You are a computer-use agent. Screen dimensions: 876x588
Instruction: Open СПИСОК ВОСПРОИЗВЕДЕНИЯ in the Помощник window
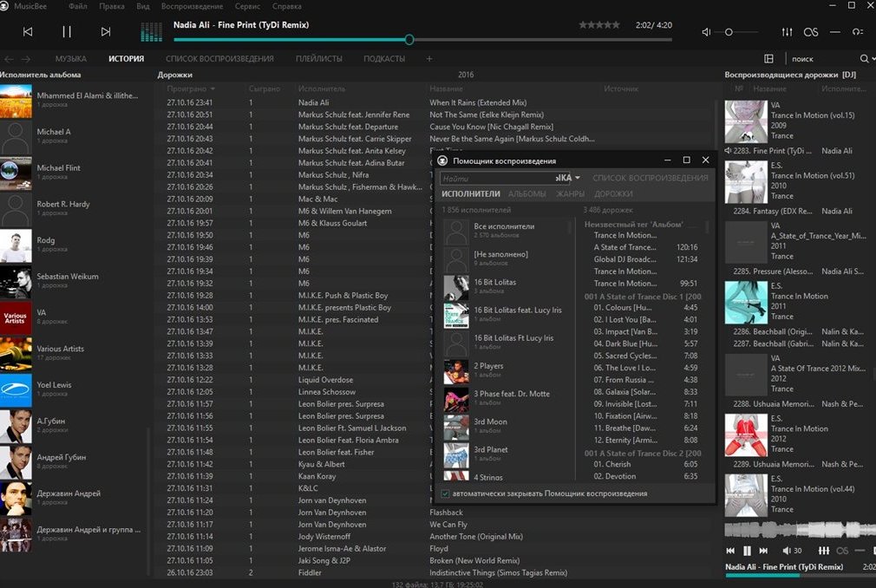[650, 178]
